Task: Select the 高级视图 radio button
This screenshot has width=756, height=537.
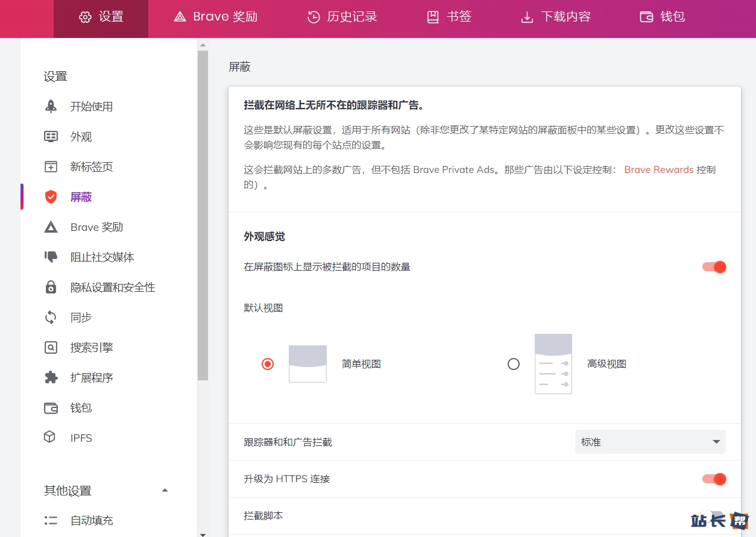Action: 514,364
